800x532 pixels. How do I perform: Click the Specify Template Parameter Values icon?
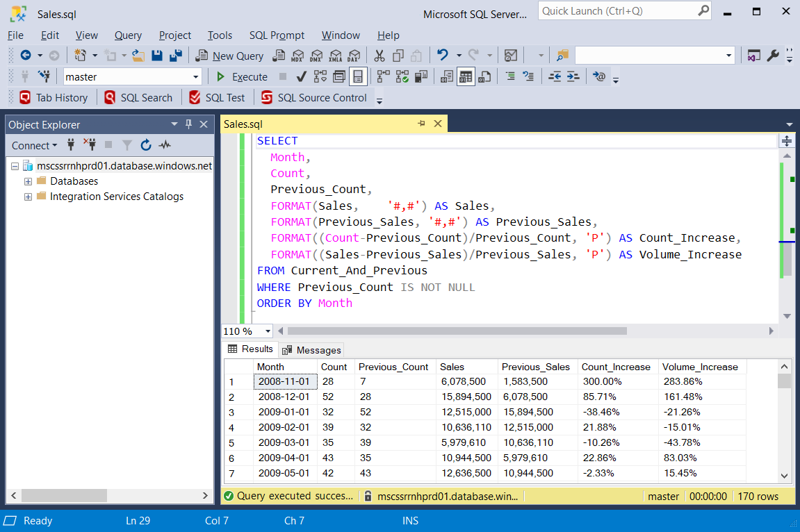[x=600, y=76]
